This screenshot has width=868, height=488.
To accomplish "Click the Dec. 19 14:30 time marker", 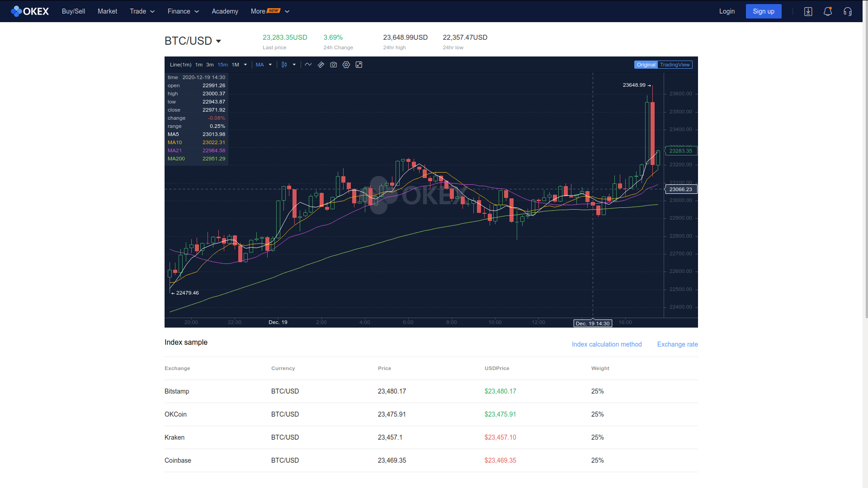I will [593, 324].
